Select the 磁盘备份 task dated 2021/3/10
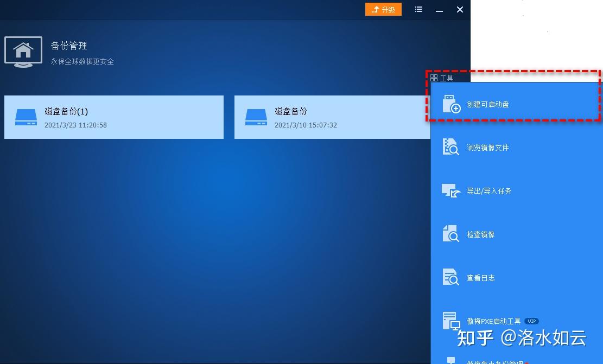The image size is (603, 364). [332, 117]
